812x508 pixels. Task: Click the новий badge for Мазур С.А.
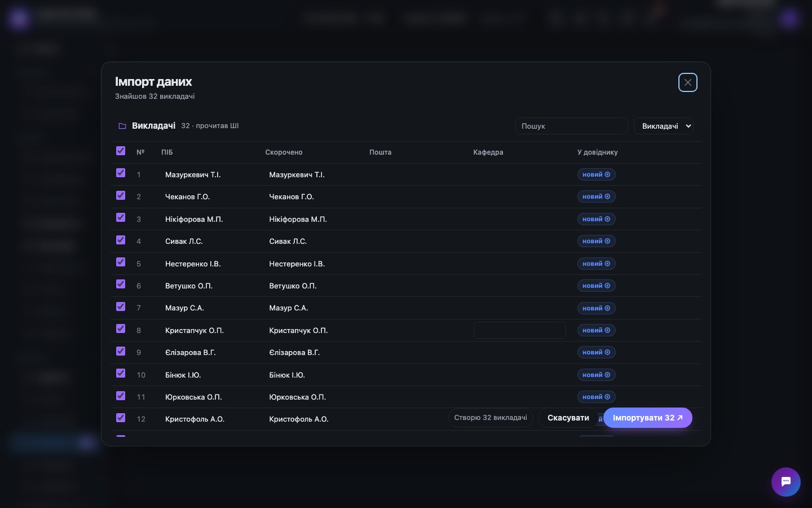point(596,308)
